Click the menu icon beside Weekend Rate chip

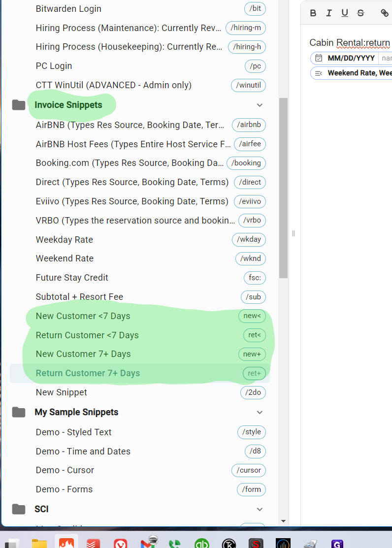point(319,73)
